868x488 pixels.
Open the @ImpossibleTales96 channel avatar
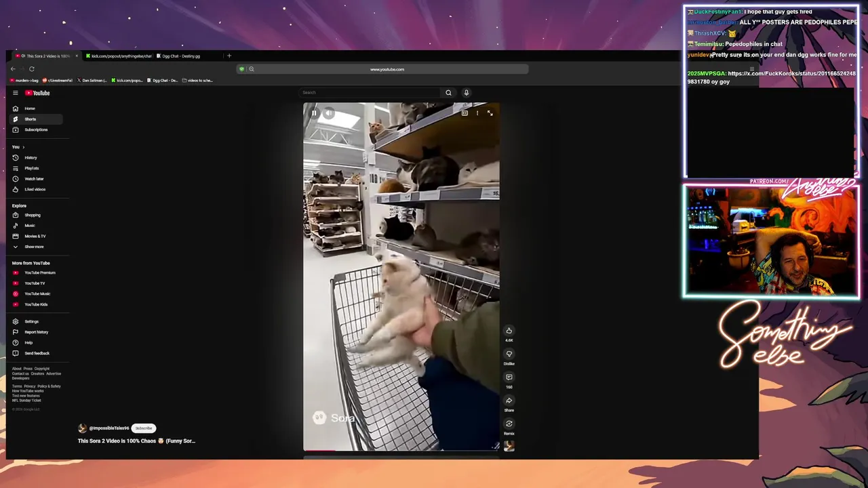[x=83, y=428]
